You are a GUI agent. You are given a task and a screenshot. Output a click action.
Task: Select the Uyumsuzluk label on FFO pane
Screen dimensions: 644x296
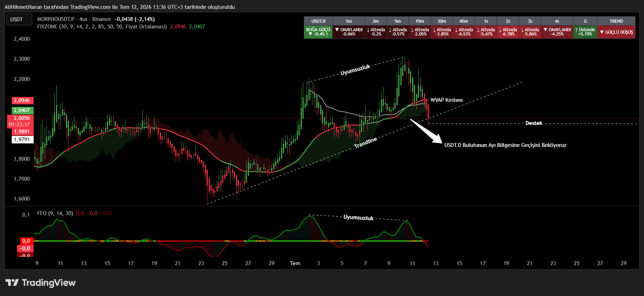pyautogui.click(x=359, y=217)
